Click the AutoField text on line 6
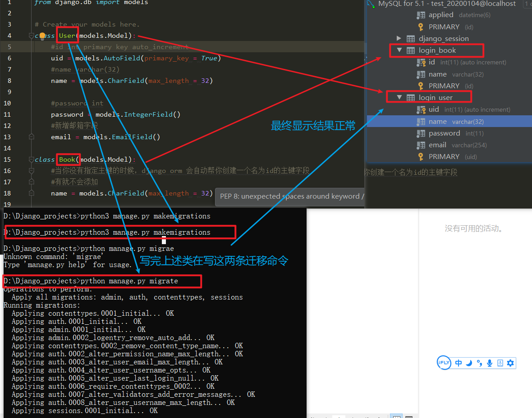Screen dimensions: 532x418 (x=122, y=58)
